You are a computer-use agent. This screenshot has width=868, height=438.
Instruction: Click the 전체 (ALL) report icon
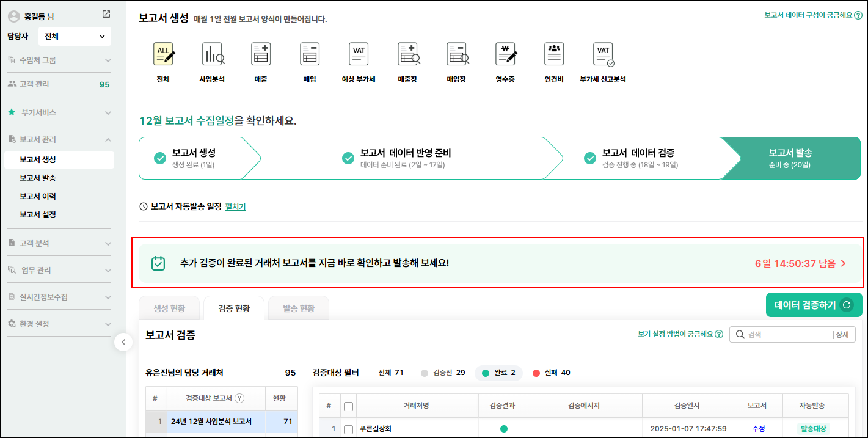click(163, 55)
